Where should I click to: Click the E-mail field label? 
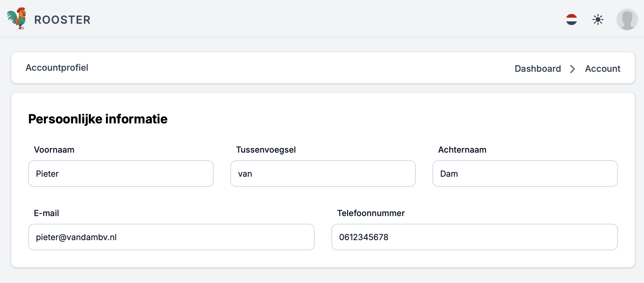(x=46, y=213)
